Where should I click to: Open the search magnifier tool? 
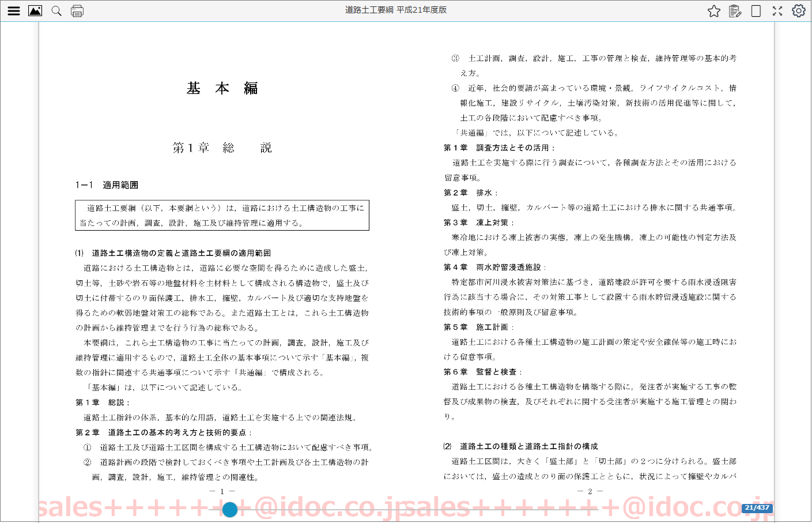click(56, 11)
